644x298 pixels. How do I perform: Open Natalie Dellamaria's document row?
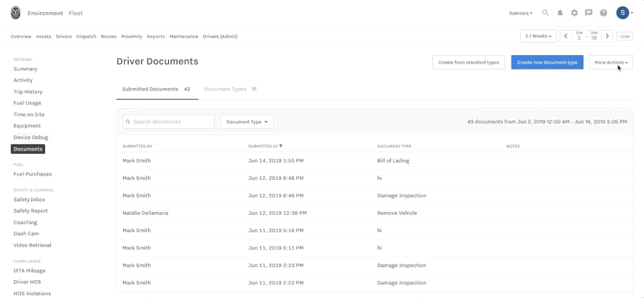click(374, 213)
